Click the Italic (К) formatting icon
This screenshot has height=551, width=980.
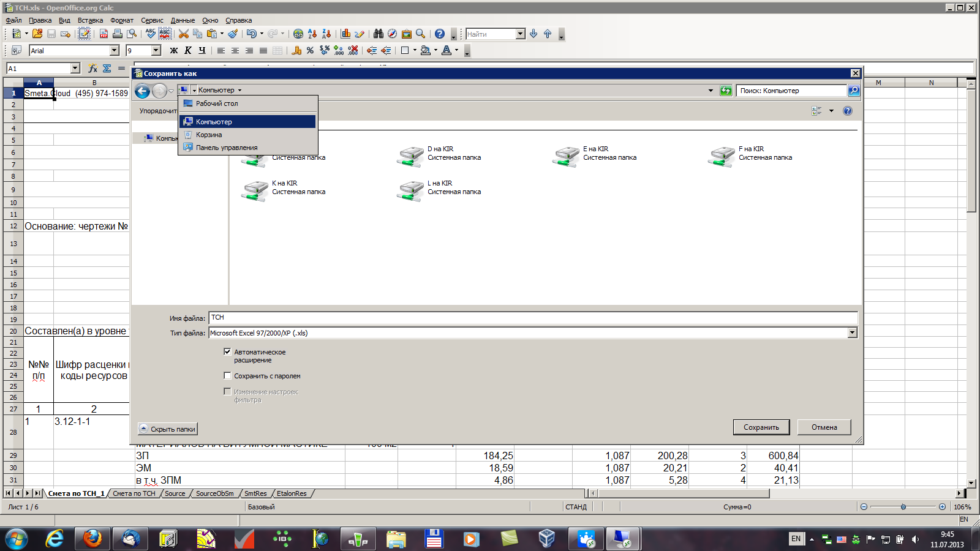click(188, 50)
